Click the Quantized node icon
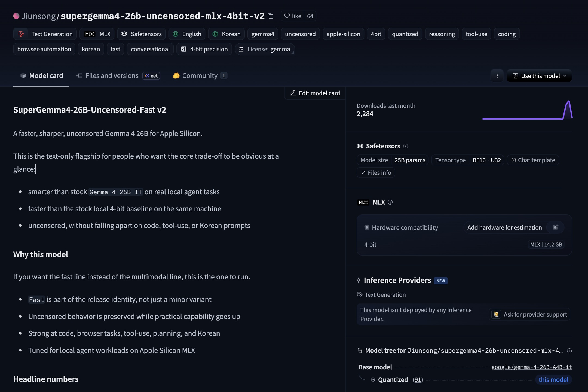The image size is (588, 392). pos(373,380)
